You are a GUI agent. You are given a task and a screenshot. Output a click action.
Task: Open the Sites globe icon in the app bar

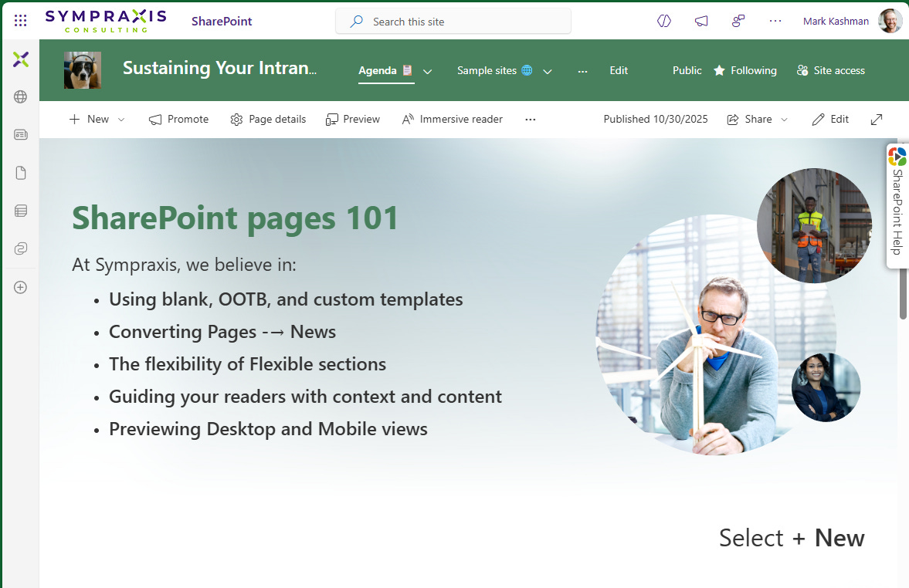[x=21, y=96]
